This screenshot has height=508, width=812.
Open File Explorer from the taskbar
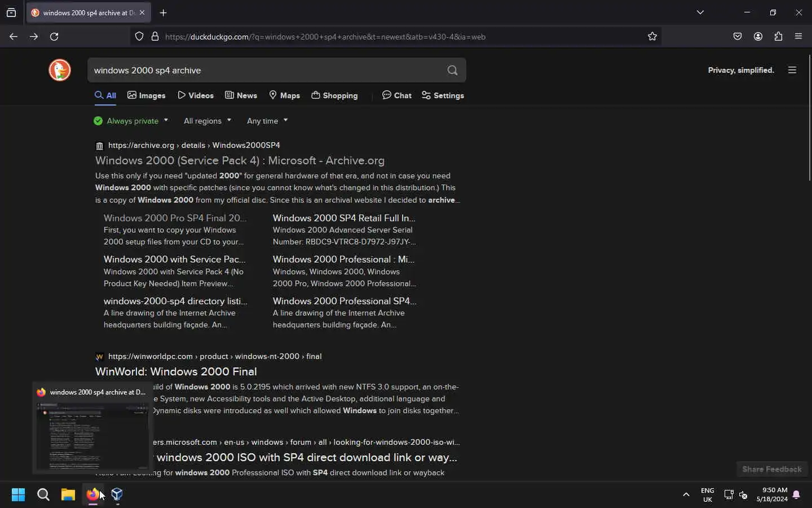click(x=68, y=495)
